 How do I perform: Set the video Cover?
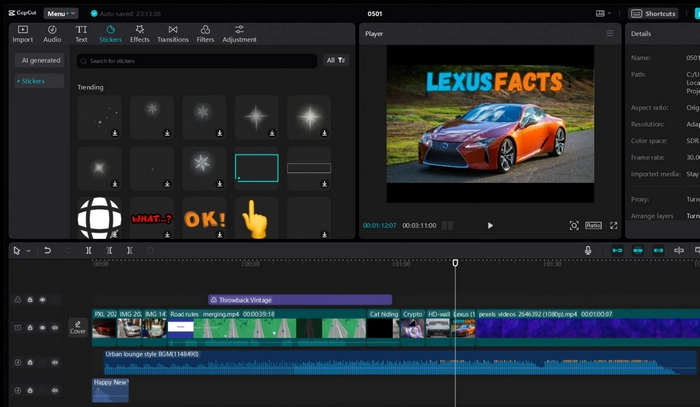78,327
